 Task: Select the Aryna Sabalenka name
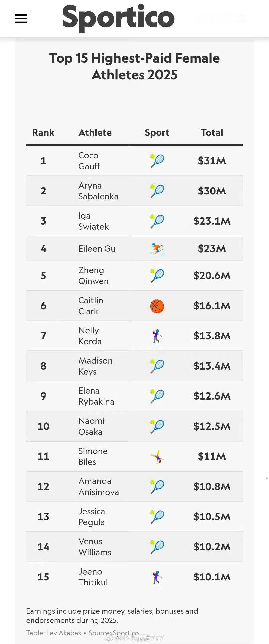(x=98, y=191)
